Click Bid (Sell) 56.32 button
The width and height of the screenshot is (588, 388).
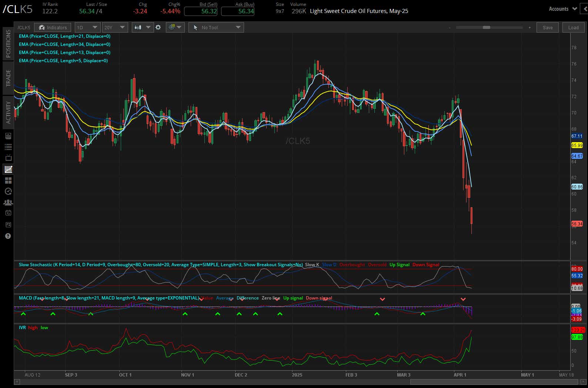click(x=200, y=11)
